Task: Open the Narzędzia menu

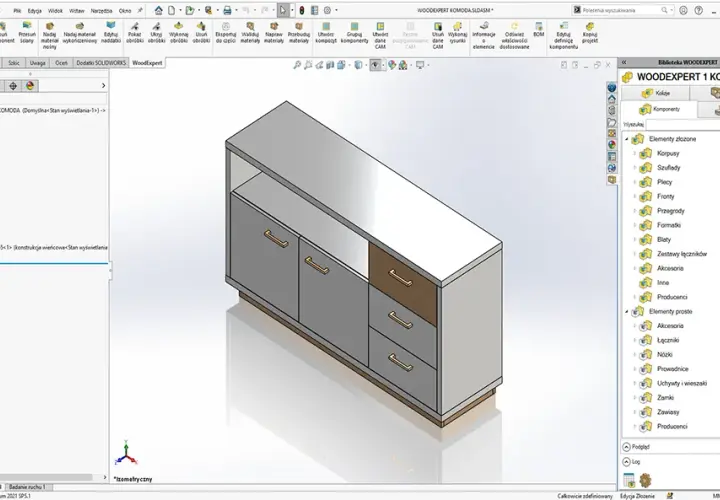Action: tap(101, 11)
